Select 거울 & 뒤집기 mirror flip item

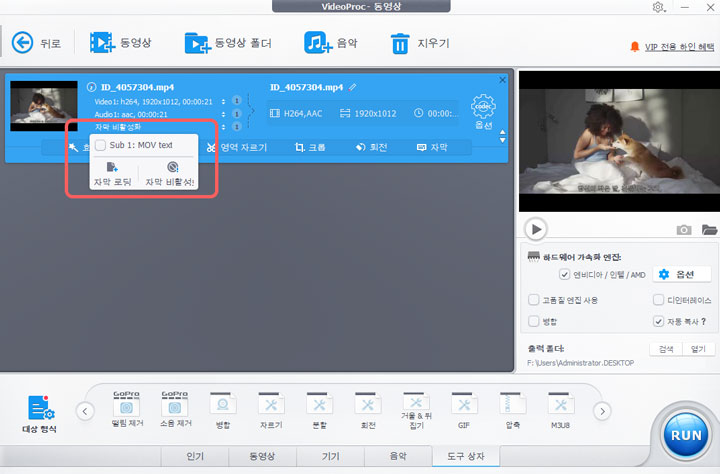coord(416,411)
